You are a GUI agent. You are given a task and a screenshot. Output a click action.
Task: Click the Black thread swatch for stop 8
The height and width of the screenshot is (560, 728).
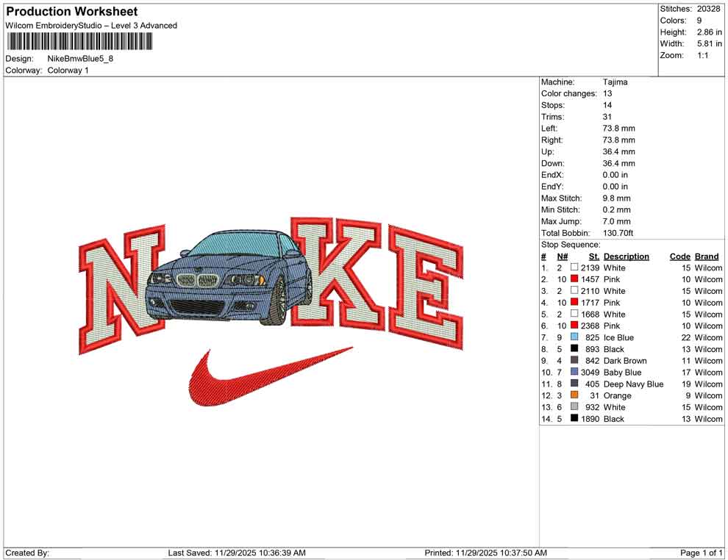coord(574,349)
